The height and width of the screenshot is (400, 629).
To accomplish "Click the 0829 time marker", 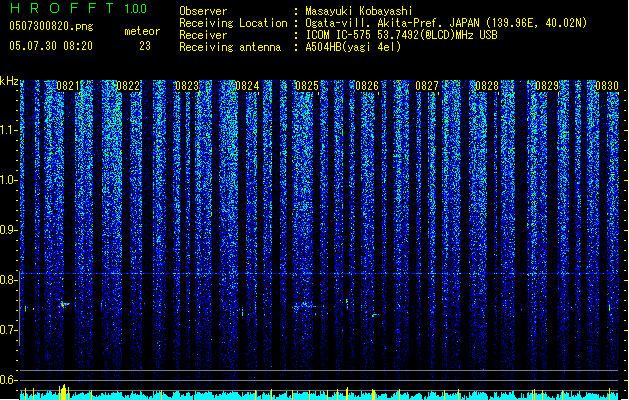I will (547, 86).
